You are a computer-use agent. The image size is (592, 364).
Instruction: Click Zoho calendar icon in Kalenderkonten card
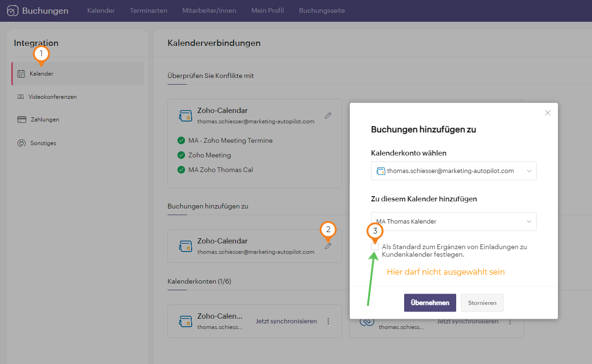pyautogui.click(x=185, y=321)
